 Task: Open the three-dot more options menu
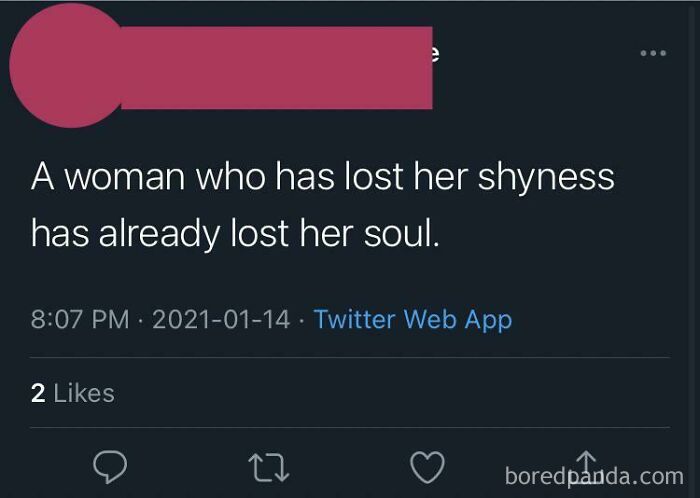654,52
